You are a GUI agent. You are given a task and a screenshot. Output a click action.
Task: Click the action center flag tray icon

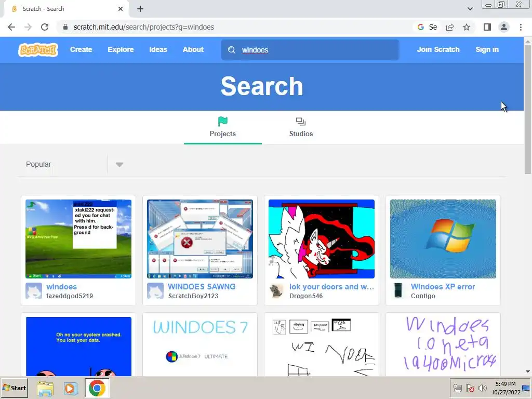click(470, 388)
